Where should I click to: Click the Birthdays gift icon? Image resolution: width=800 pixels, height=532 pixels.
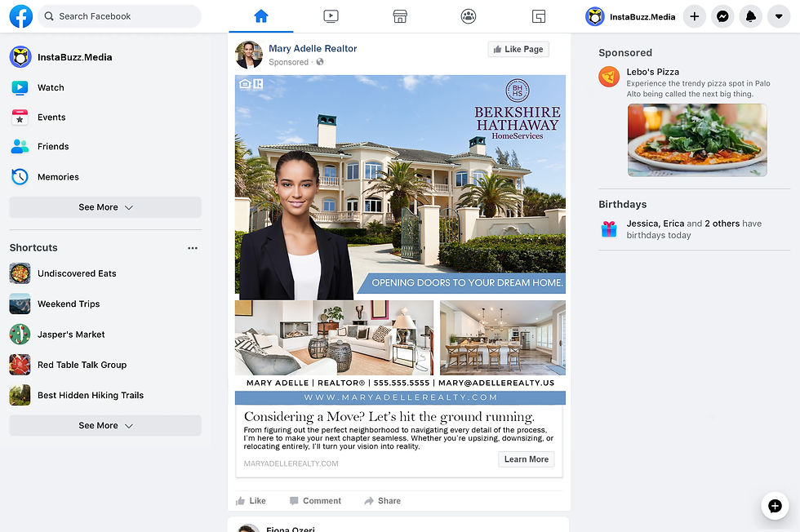(609, 229)
